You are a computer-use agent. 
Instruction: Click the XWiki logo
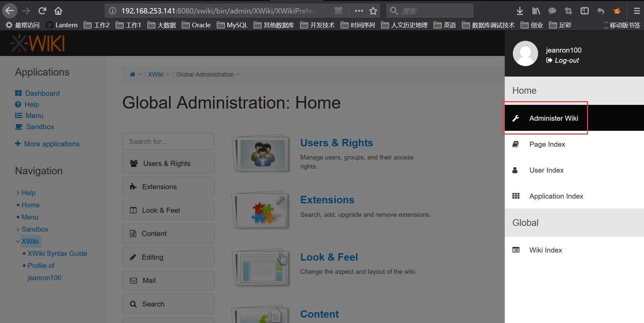(38, 43)
